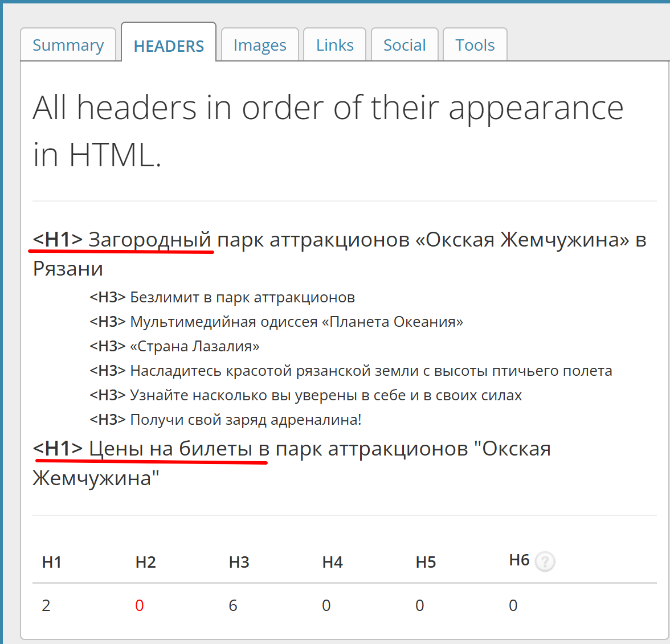This screenshot has height=644, width=670.
Task: Click H3 Узнайте насколько вы уверены в себе
Action: coord(305,395)
